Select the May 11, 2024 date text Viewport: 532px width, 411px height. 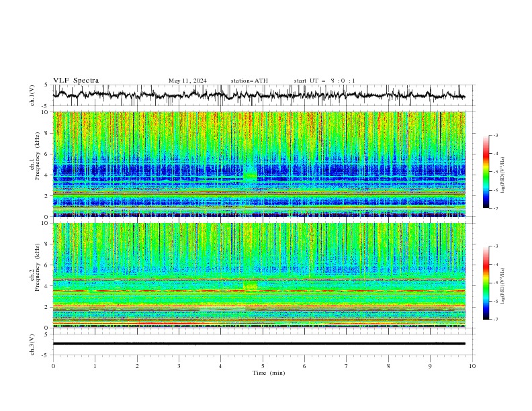[187, 81]
